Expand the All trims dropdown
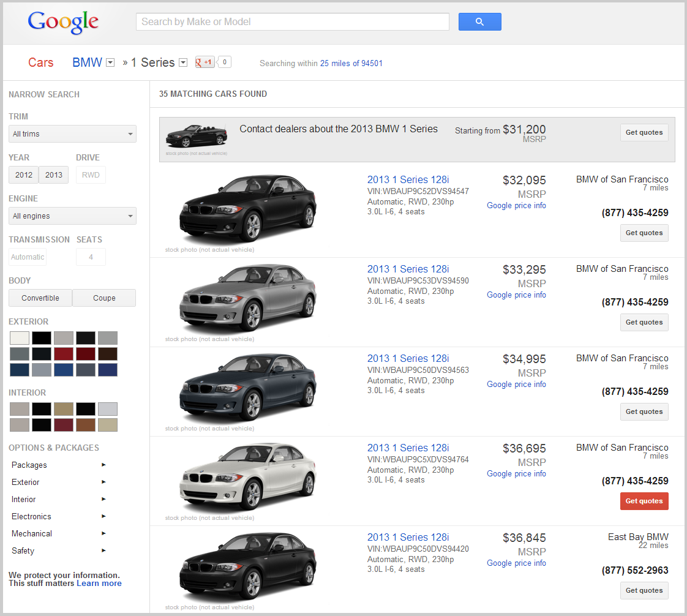 (72, 134)
